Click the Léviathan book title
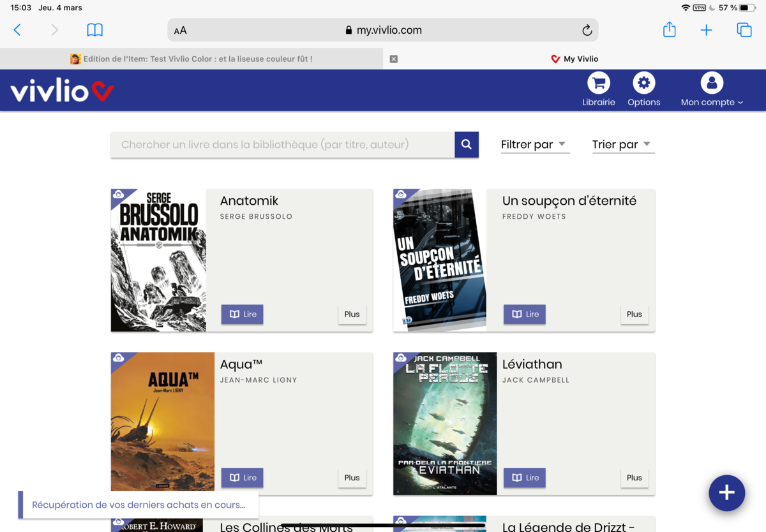This screenshot has height=532, width=766. click(532, 364)
